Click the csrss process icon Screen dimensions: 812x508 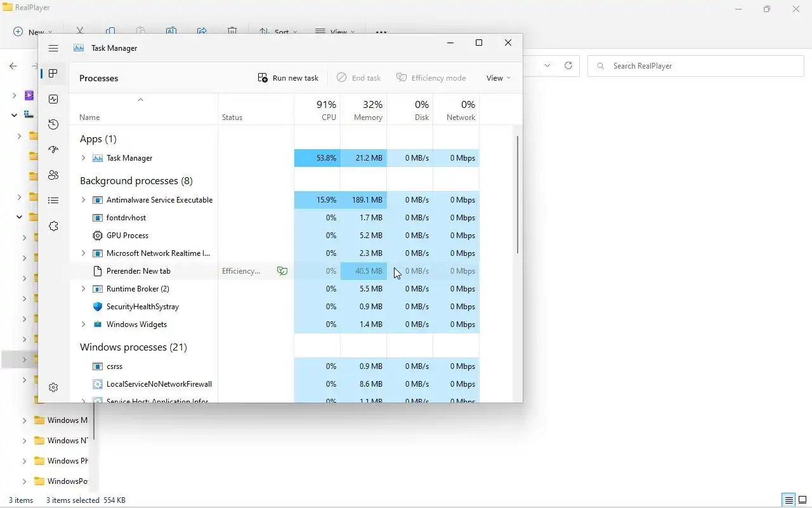[x=97, y=366]
